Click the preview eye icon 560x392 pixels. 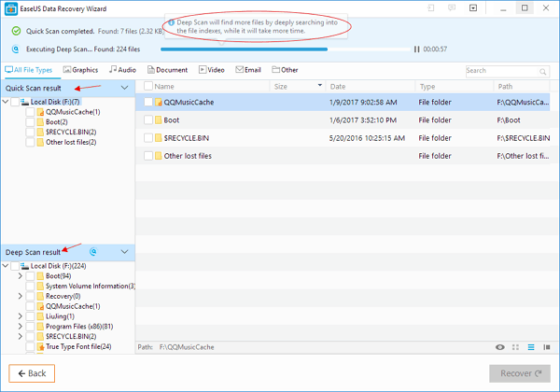coord(500,346)
